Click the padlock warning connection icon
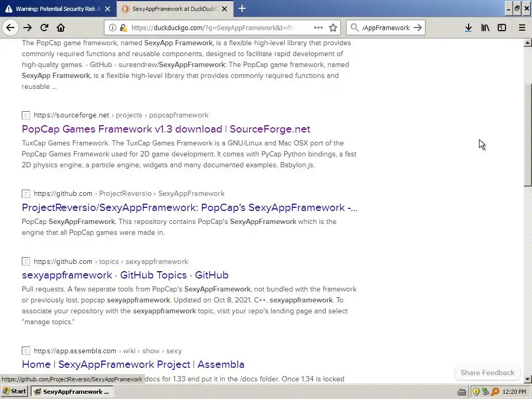Image resolution: width=532 pixels, height=399 pixels. pyautogui.click(x=123, y=28)
